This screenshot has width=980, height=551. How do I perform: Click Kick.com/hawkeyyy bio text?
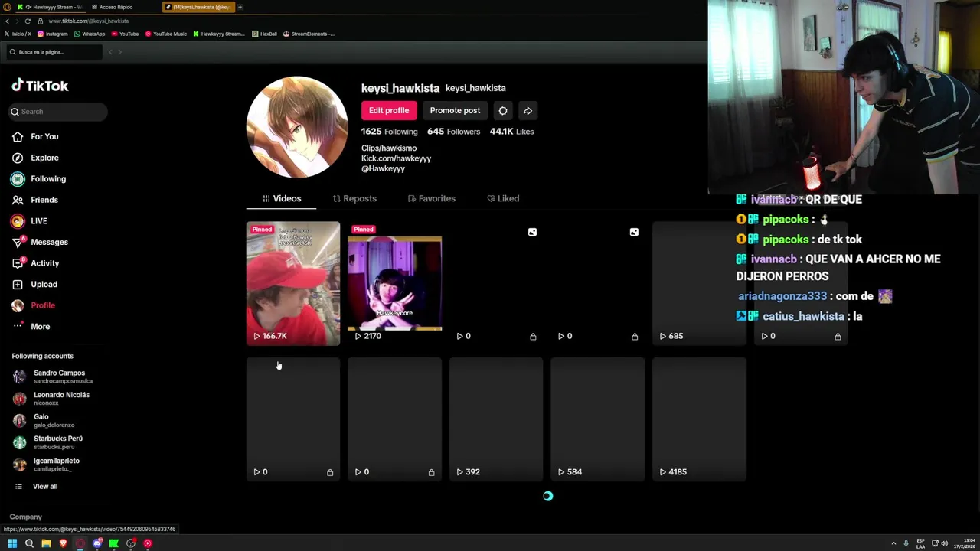pyautogui.click(x=396, y=158)
